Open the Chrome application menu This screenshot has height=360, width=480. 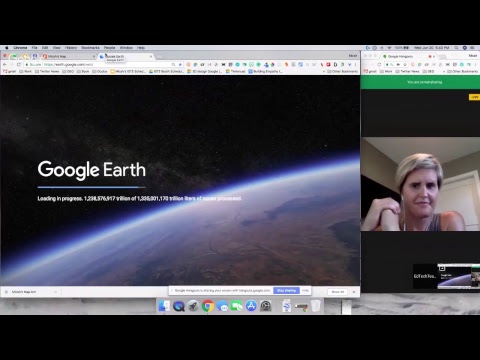(x=20, y=48)
